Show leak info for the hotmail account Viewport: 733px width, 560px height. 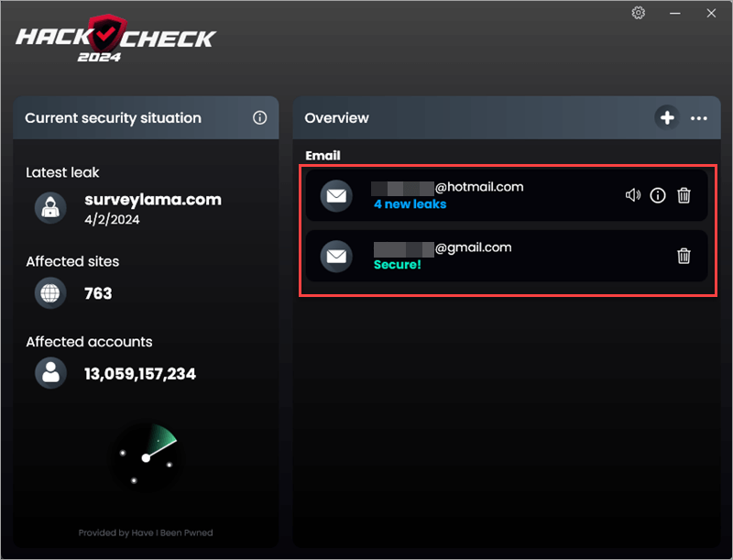coord(658,195)
